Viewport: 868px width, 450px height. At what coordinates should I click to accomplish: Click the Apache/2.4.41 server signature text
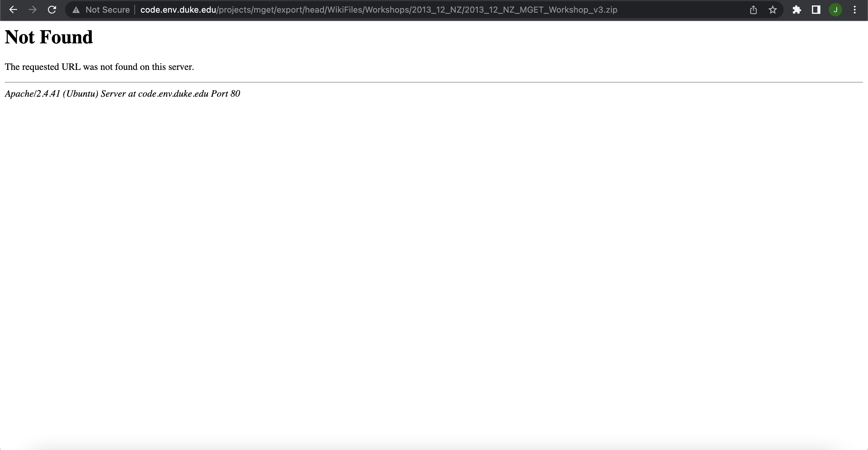122,94
